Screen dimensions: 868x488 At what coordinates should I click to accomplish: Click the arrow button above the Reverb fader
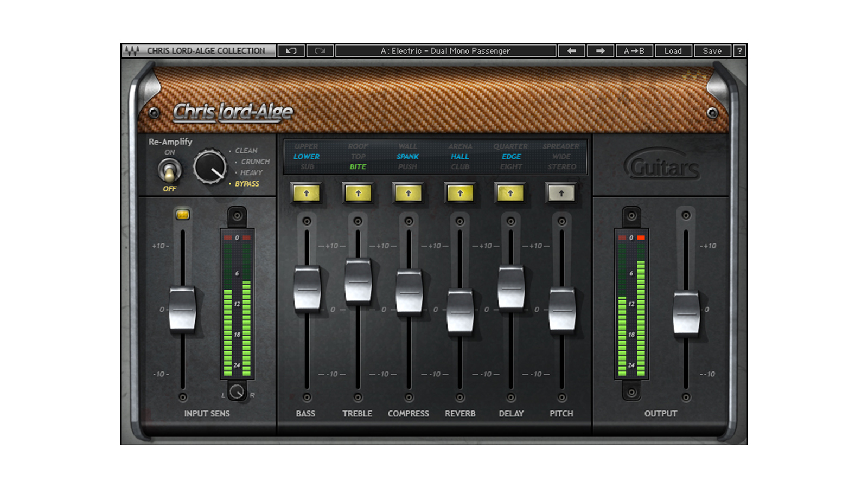[x=460, y=193]
